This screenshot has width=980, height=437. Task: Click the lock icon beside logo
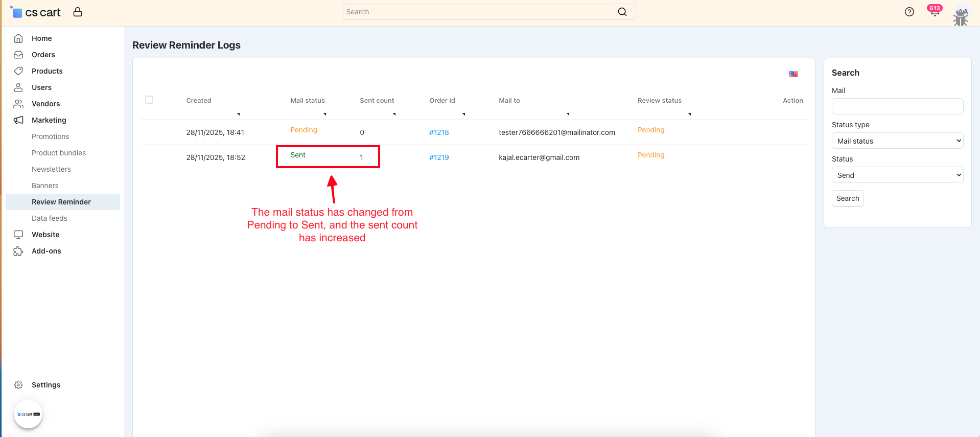[78, 12]
